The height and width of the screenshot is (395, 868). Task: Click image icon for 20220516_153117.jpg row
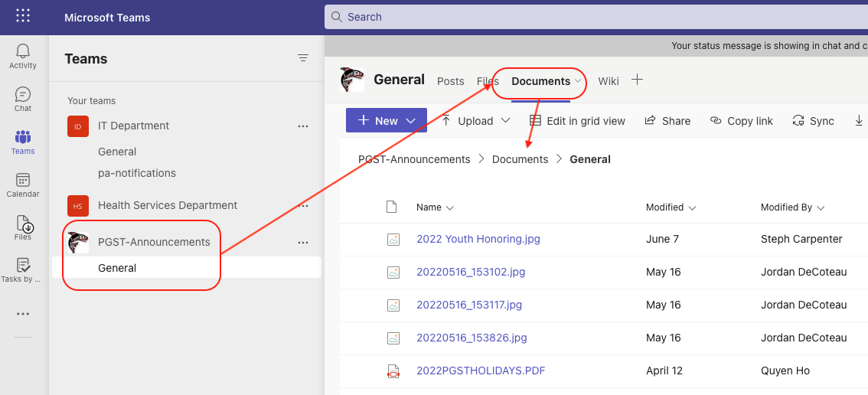tap(393, 305)
